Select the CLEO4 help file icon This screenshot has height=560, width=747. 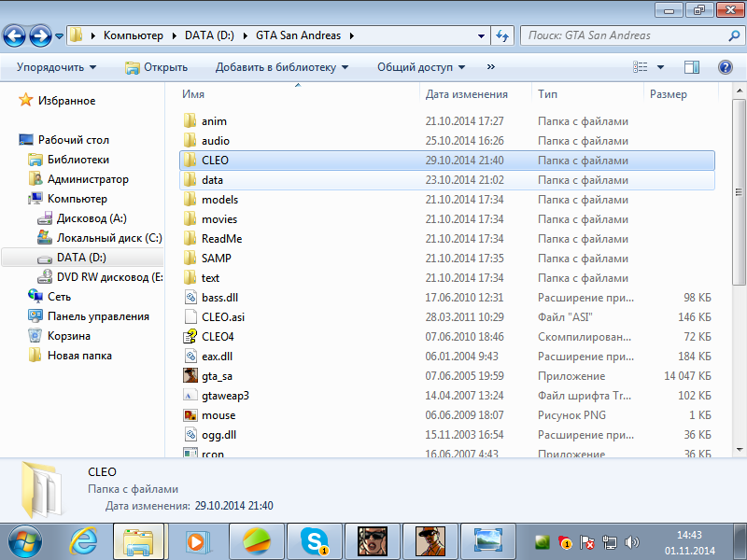(190, 336)
